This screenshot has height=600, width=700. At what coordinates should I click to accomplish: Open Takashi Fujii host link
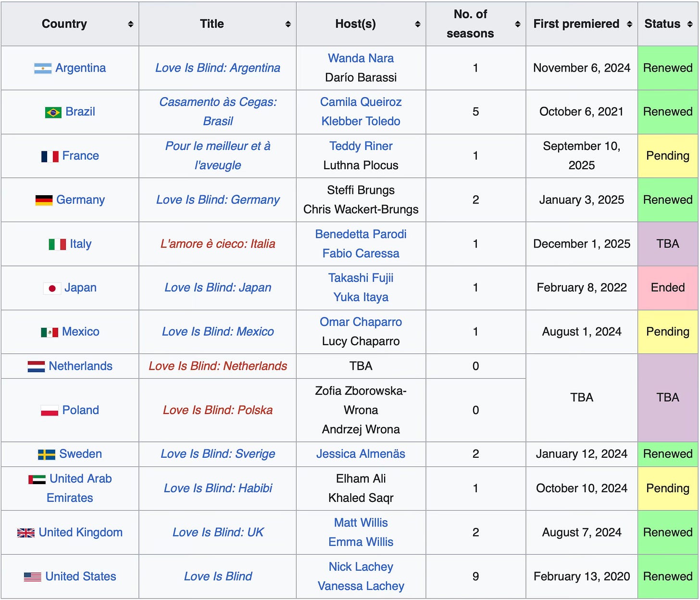pyautogui.click(x=361, y=278)
